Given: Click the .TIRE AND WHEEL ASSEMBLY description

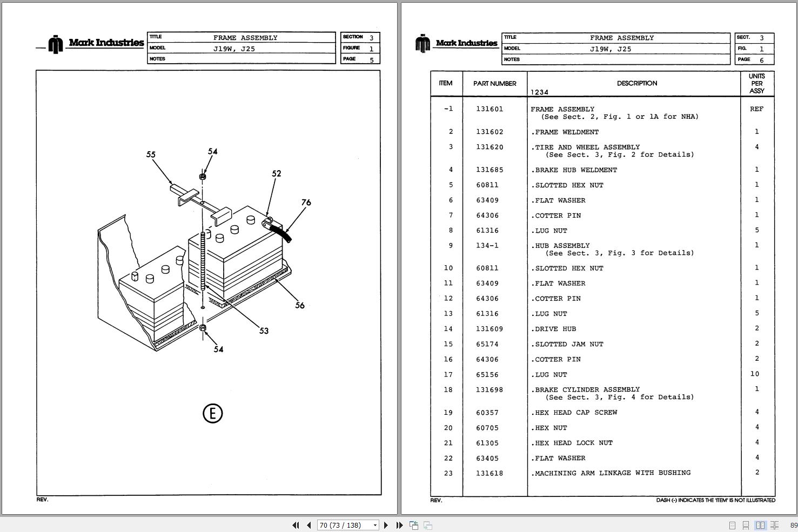Looking at the screenshot, I should 585,147.
